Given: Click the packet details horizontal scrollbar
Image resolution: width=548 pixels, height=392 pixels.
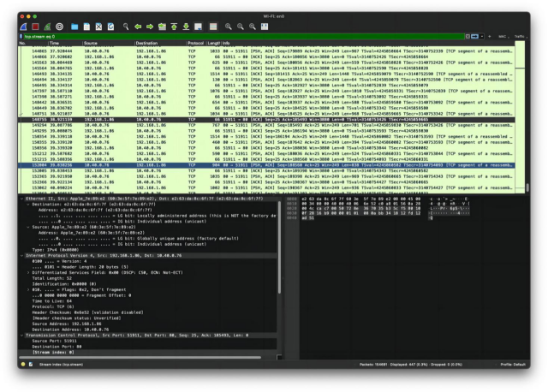Looking at the screenshot, I should coord(128,355).
